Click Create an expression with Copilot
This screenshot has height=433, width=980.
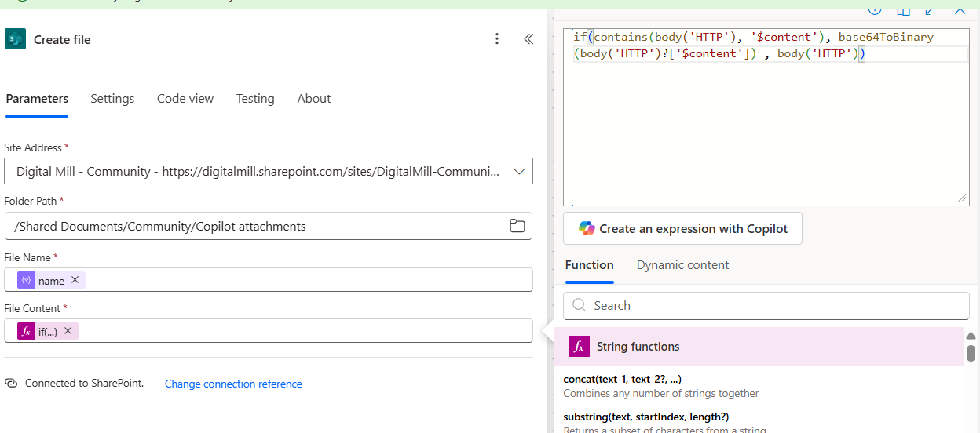pyautogui.click(x=682, y=228)
